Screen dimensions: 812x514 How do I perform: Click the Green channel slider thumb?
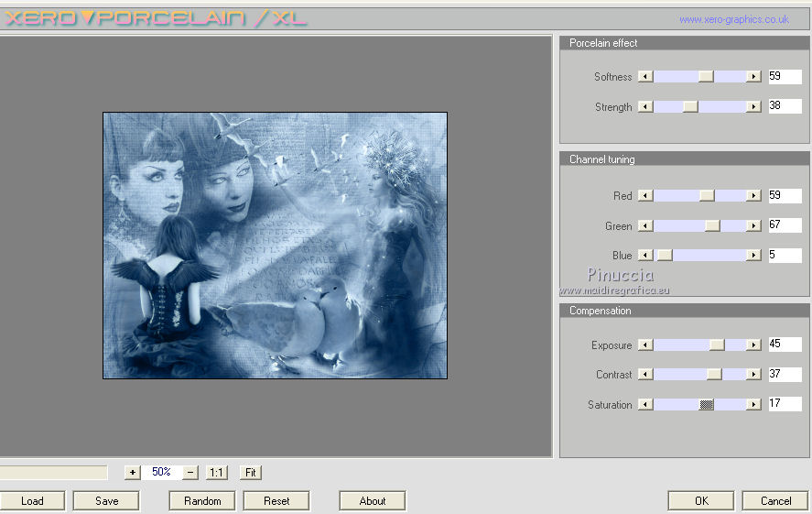[x=712, y=225]
